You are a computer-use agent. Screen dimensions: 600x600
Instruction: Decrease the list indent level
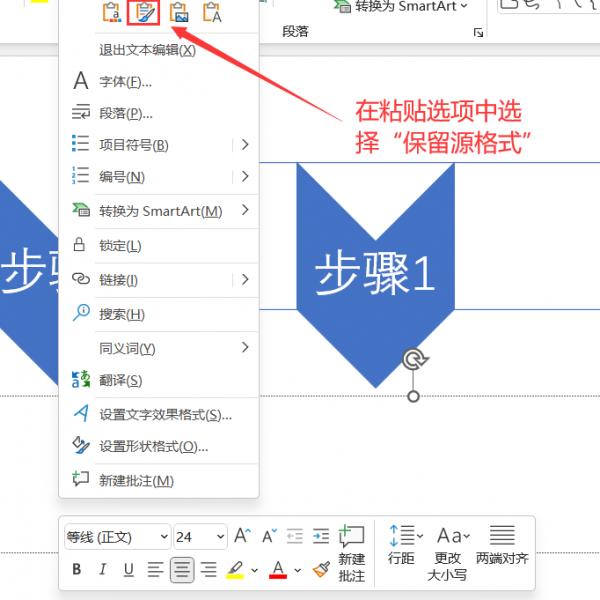tap(295, 536)
